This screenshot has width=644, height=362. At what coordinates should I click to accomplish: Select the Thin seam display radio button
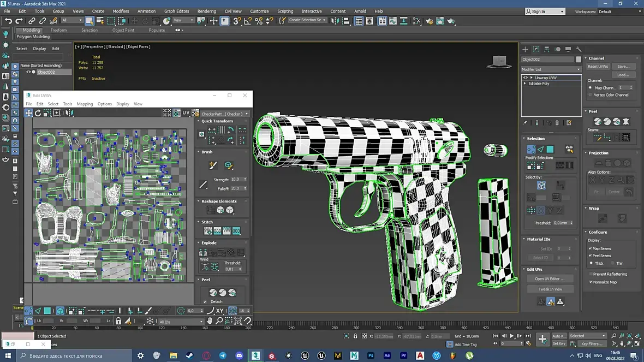(x=612, y=263)
